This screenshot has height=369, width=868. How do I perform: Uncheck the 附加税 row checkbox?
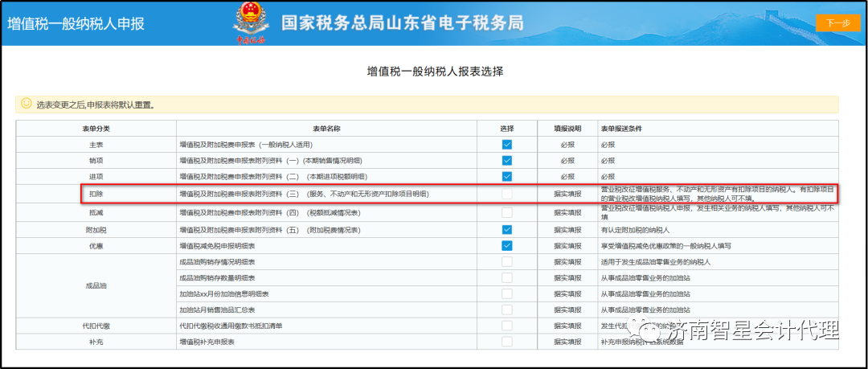coord(507,229)
